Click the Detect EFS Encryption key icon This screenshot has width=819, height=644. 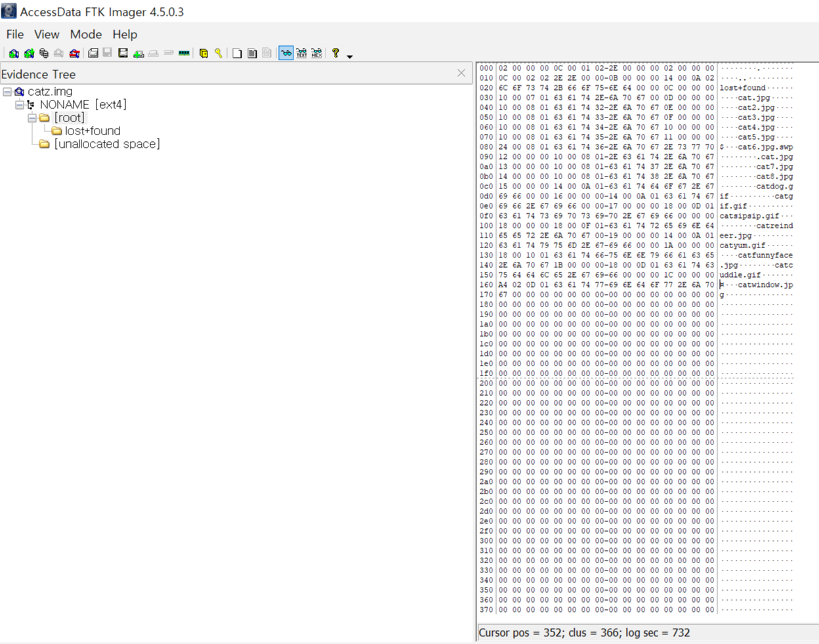pyautogui.click(x=219, y=53)
